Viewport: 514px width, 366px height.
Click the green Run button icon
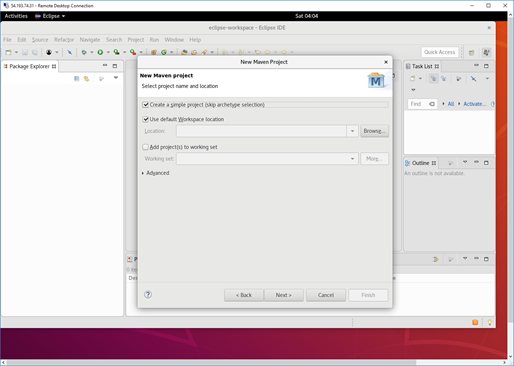(x=100, y=52)
